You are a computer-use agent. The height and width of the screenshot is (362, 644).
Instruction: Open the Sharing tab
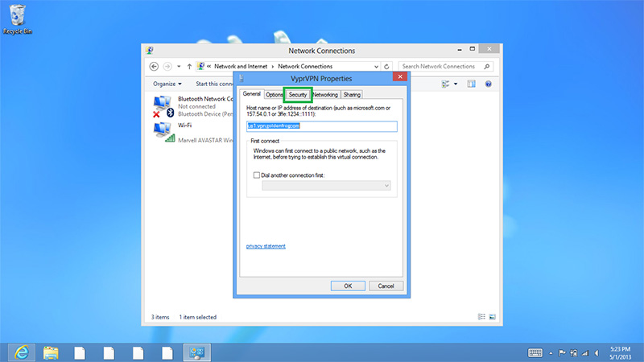352,94
